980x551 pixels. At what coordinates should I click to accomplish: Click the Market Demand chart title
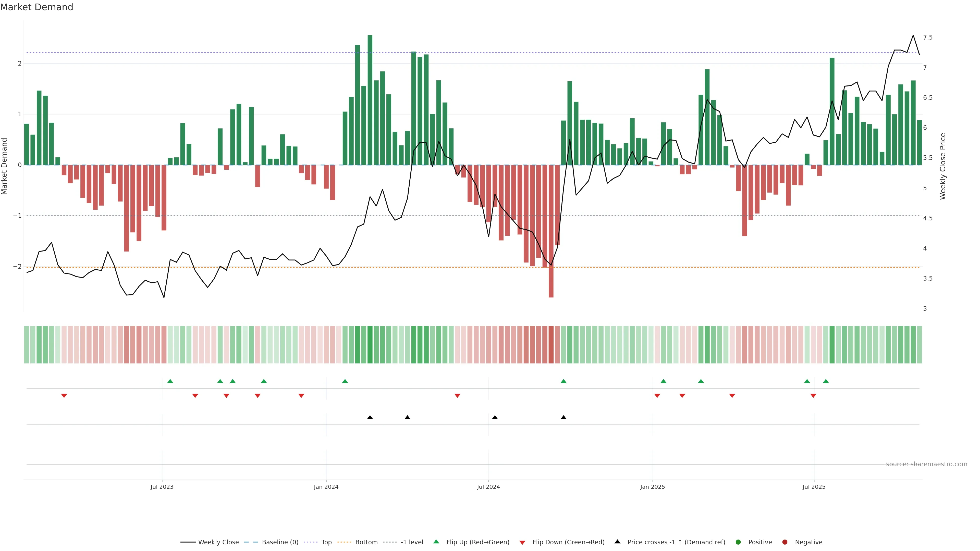pos(36,7)
